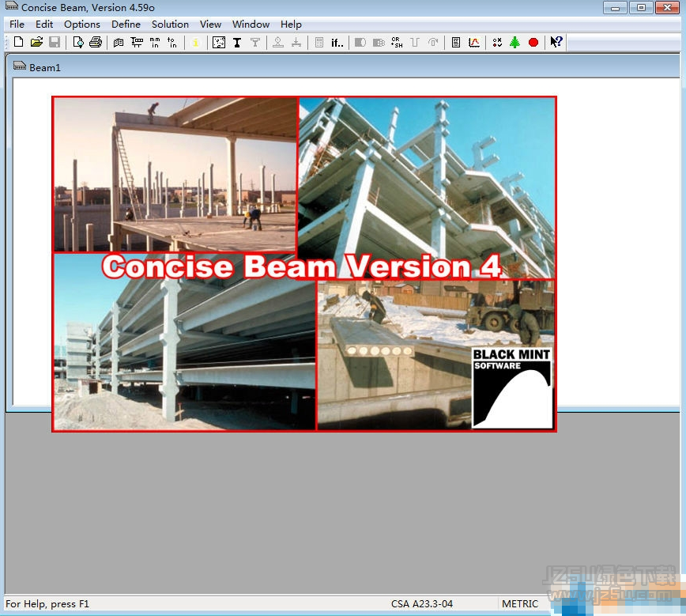Click the gray strand pattern icon
Image resolution: width=686 pixels, height=616 pixels.
[379, 43]
